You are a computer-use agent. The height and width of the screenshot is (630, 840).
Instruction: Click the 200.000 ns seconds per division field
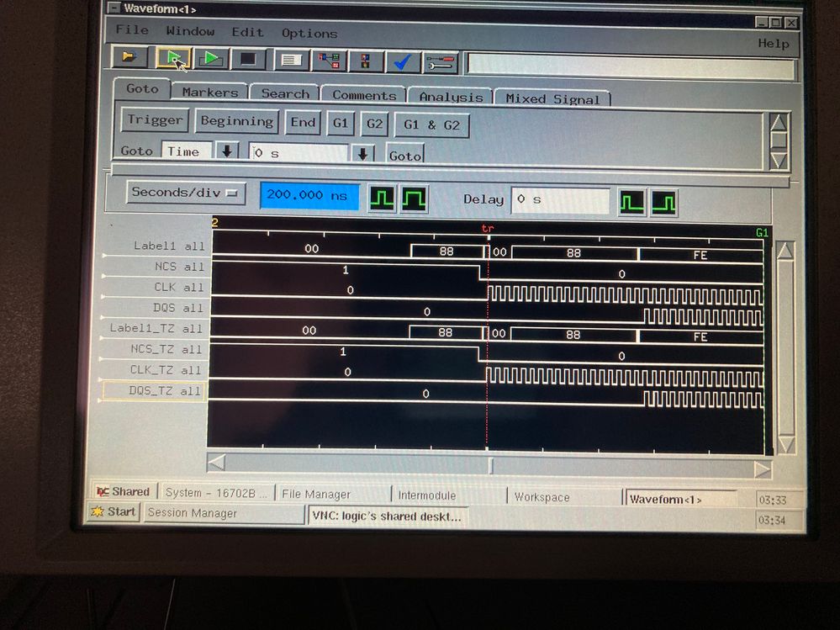pyautogui.click(x=309, y=195)
